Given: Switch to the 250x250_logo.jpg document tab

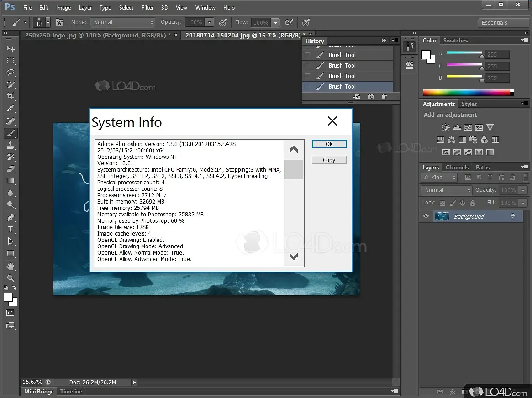Looking at the screenshot, I should click(x=98, y=35).
